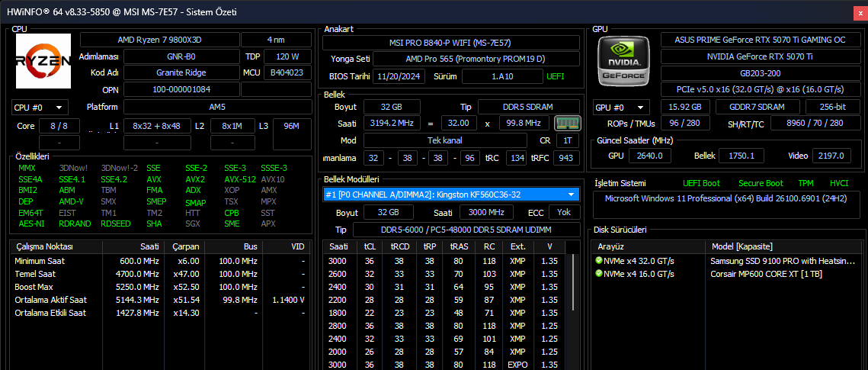868x370 pixels.
Task: Click the GDDR7 SDRAM field
Action: 757,107
